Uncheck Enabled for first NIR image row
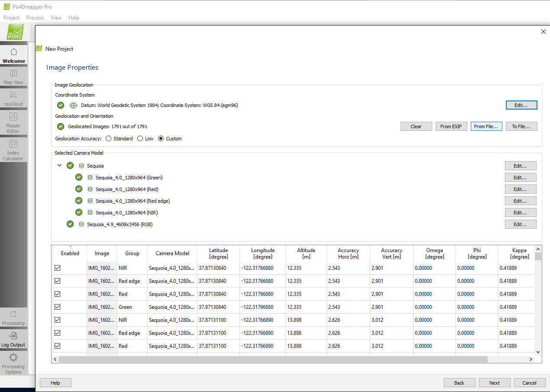 tap(57, 268)
